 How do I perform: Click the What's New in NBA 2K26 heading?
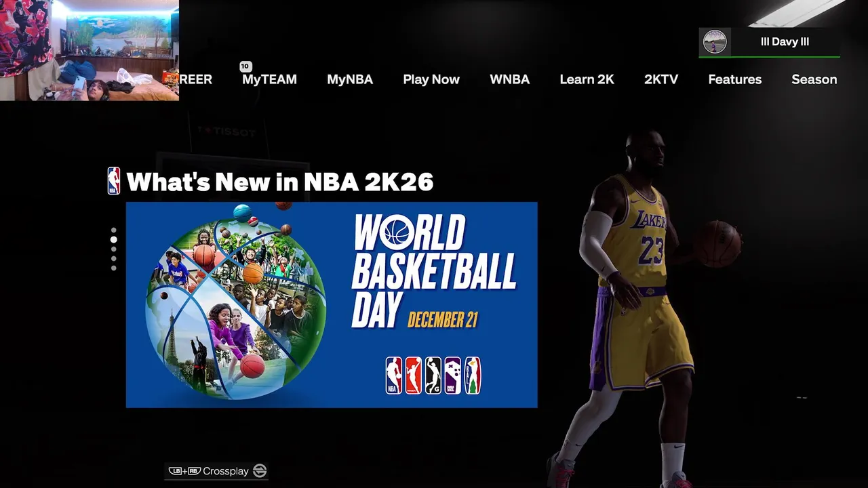point(279,182)
